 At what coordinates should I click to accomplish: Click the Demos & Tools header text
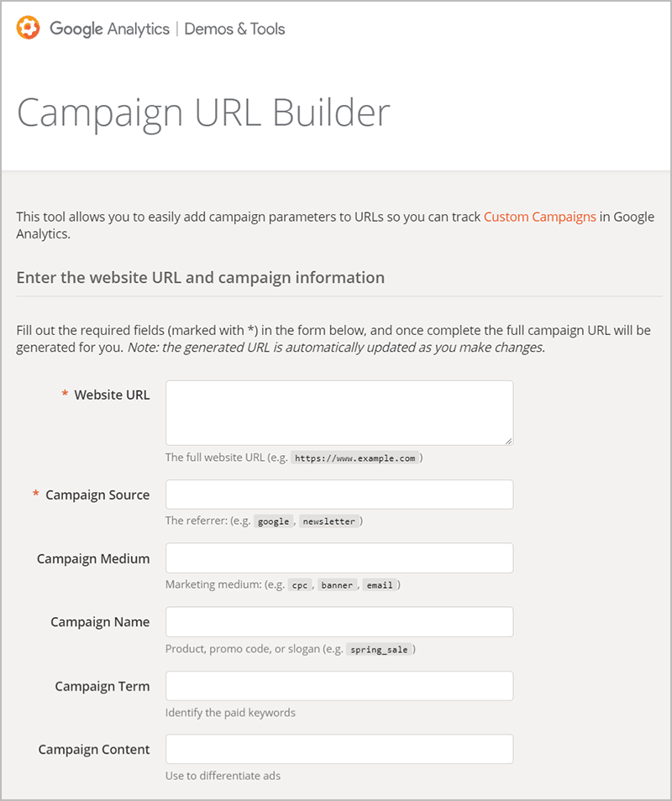click(234, 29)
